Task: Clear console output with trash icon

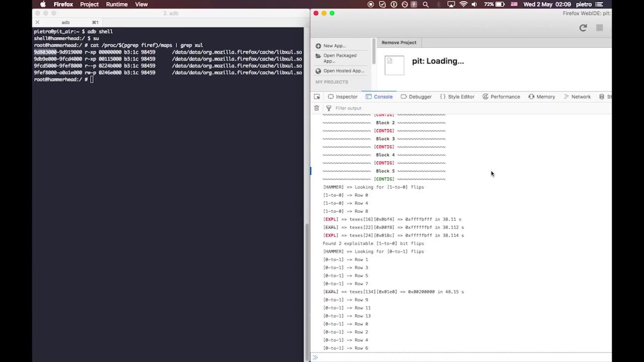Action: coord(316,108)
